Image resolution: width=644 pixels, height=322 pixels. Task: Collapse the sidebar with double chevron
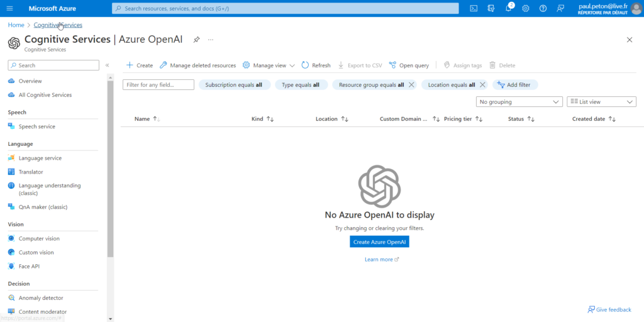click(x=107, y=65)
